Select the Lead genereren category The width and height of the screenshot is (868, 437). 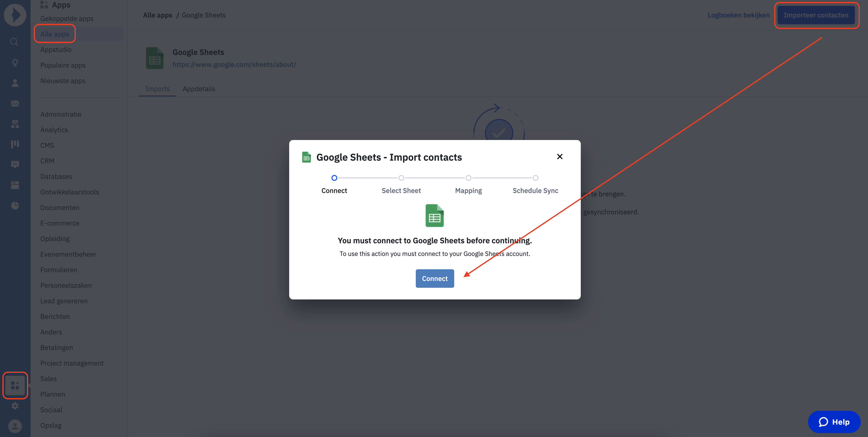coord(64,301)
